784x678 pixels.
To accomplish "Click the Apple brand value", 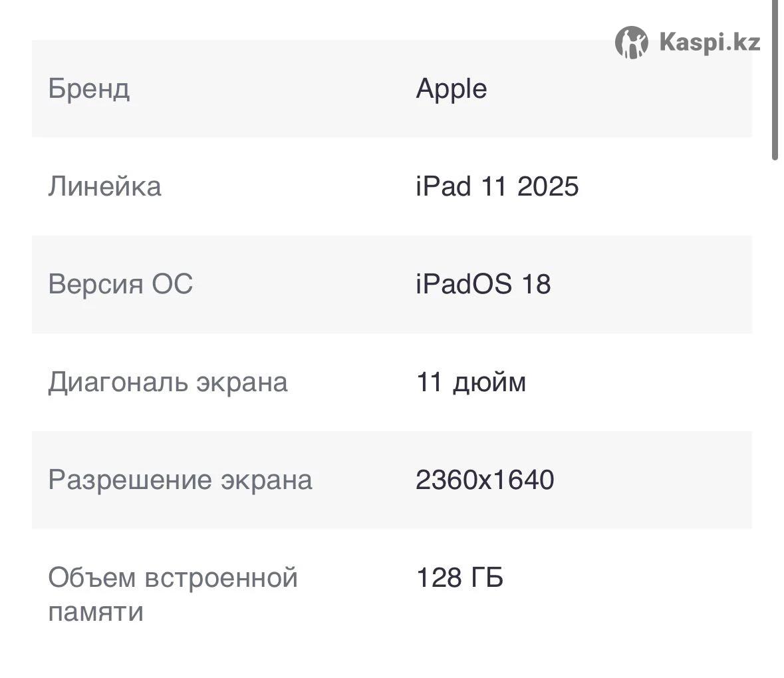I will pyautogui.click(x=451, y=90).
